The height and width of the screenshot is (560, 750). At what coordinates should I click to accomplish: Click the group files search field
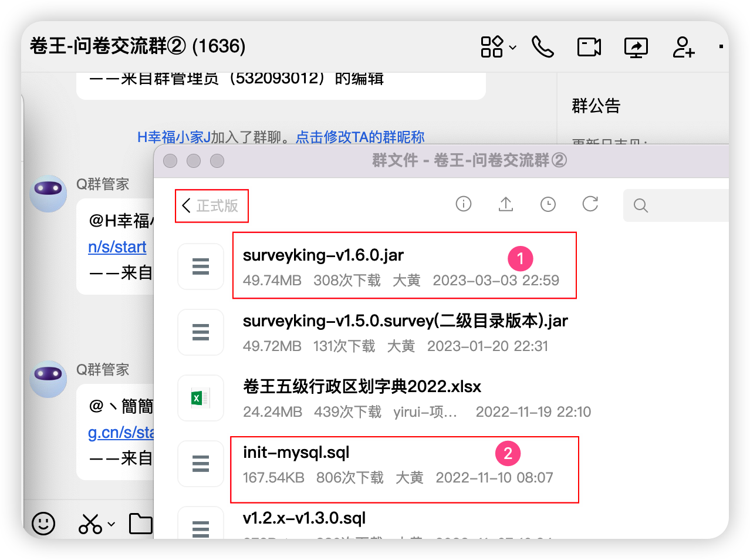(676, 205)
